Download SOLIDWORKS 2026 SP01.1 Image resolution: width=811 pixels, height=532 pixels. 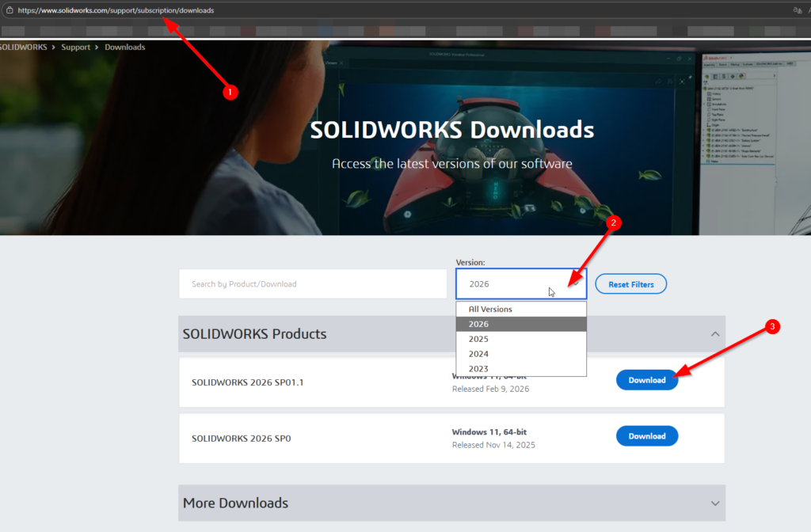[647, 380]
